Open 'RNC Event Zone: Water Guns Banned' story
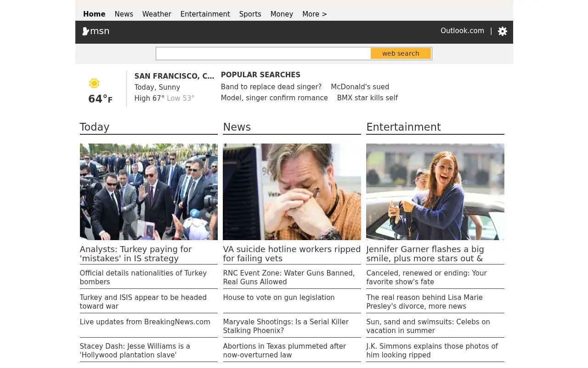The height and width of the screenshot is (368, 588). click(289, 277)
